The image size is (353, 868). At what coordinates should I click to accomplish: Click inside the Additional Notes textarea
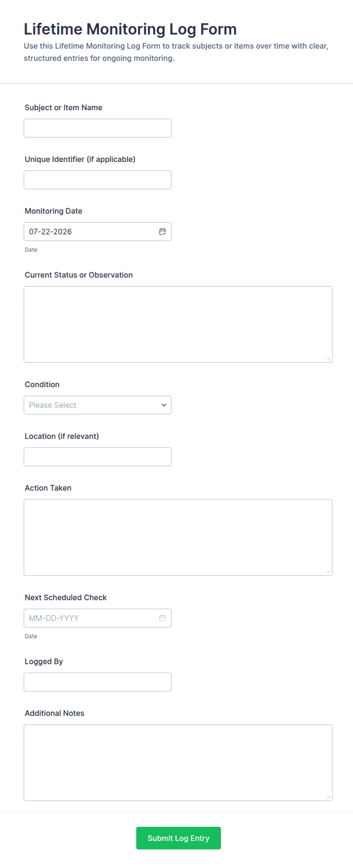click(178, 763)
